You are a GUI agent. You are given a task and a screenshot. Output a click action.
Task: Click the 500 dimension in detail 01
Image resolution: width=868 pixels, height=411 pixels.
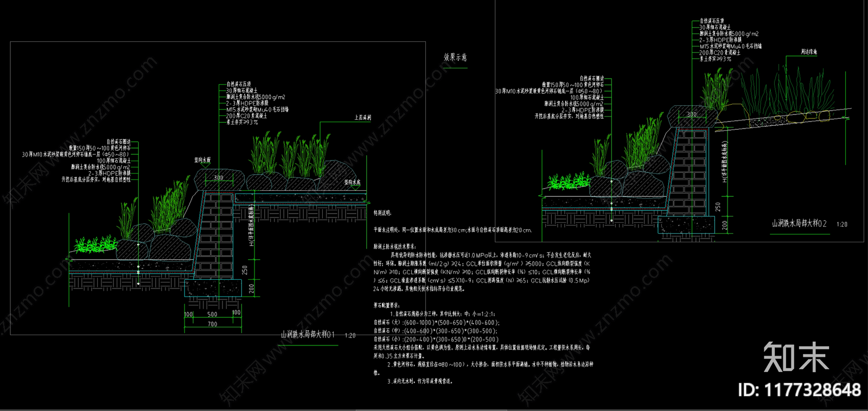[212, 314]
